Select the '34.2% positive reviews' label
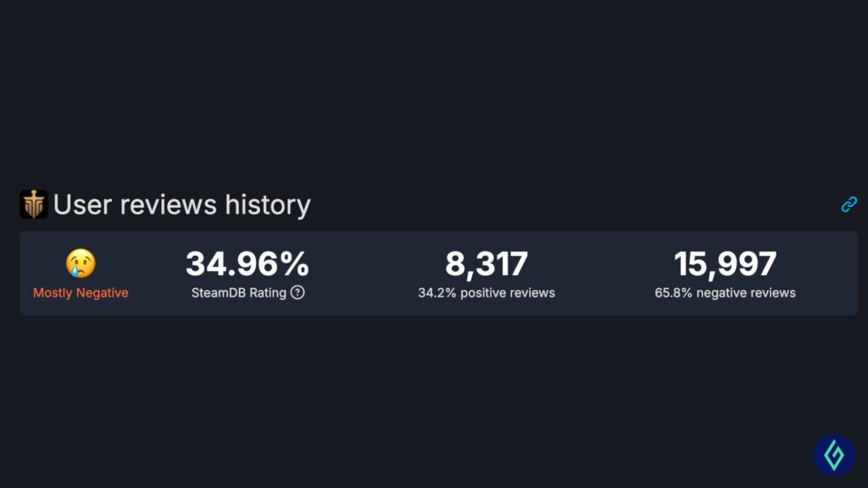 coord(487,293)
